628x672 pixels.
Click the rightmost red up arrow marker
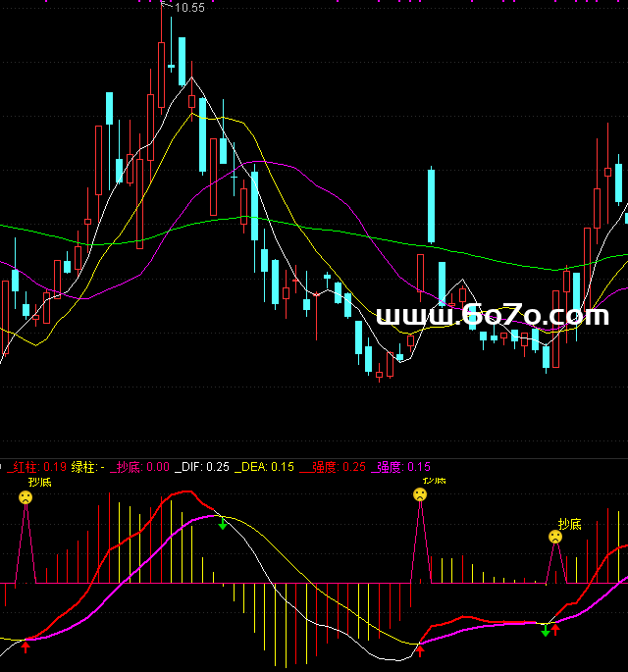pos(555,629)
